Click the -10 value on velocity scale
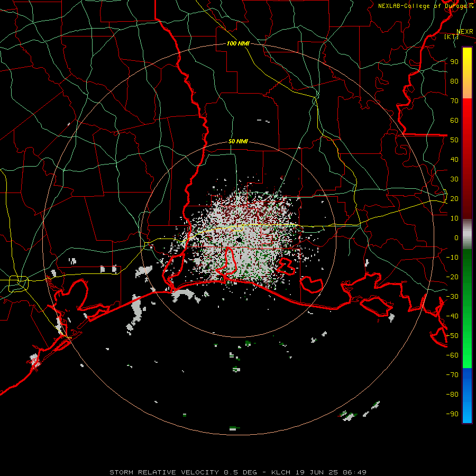 point(452,258)
